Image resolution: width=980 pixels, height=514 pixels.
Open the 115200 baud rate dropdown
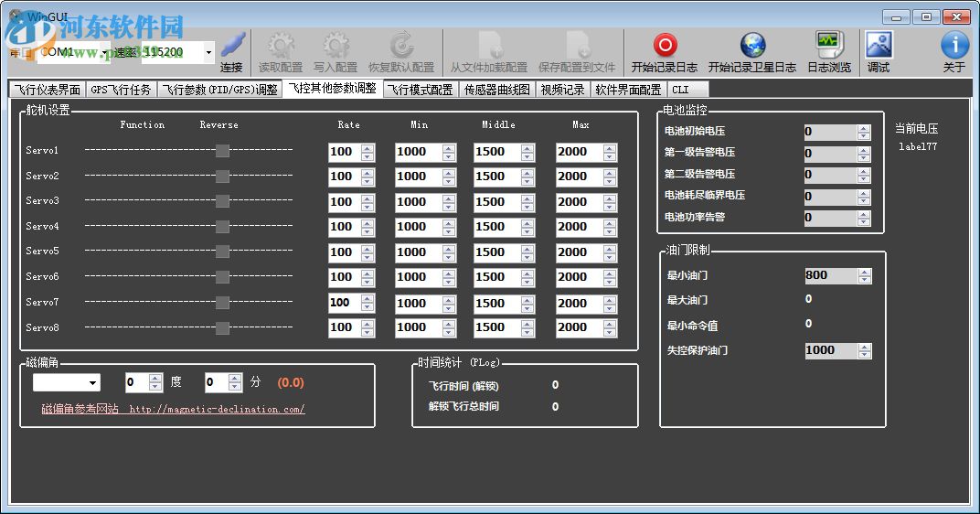[208, 52]
